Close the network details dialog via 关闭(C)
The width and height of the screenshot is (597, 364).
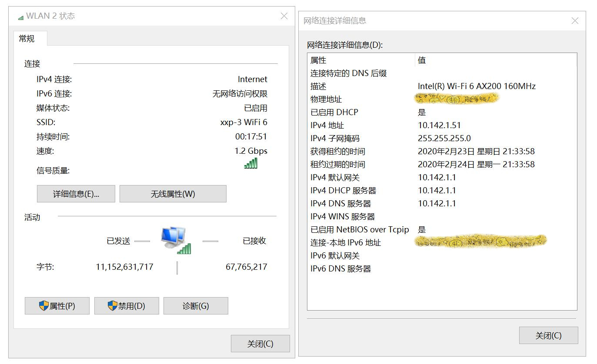coord(548,335)
